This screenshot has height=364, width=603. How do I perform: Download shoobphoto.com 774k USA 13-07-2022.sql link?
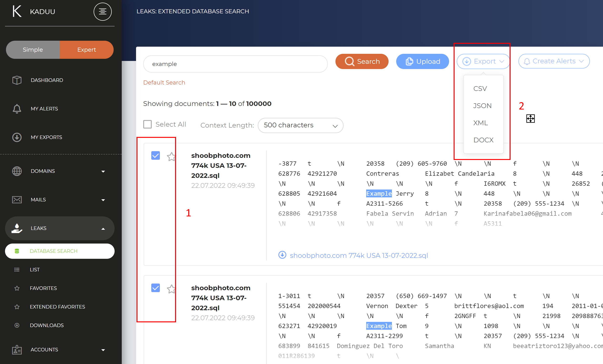[x=359, y=255]
